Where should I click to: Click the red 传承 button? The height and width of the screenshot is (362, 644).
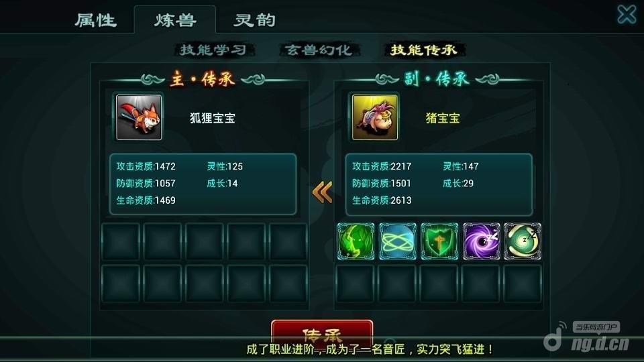coord(323,331)
